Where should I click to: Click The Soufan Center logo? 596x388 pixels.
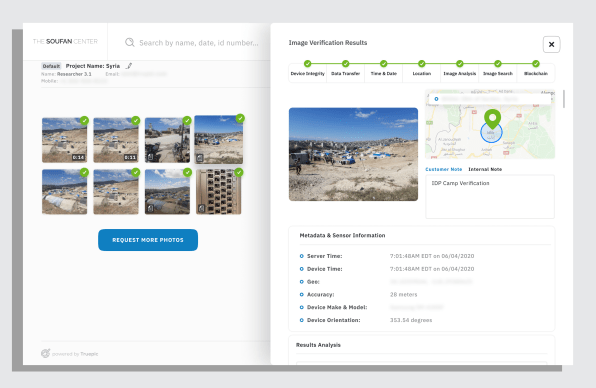point(65,41)
